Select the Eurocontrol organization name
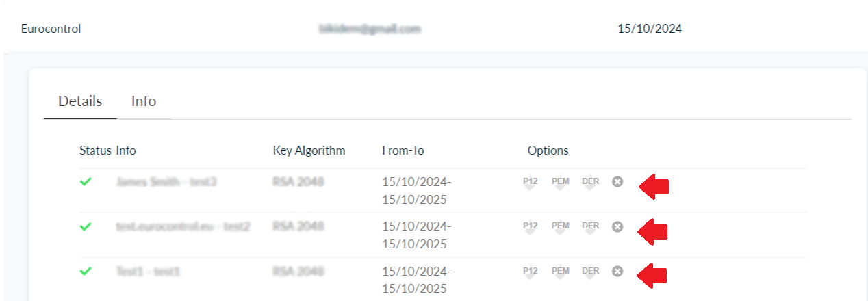868x301 pixels. (51, 29)
